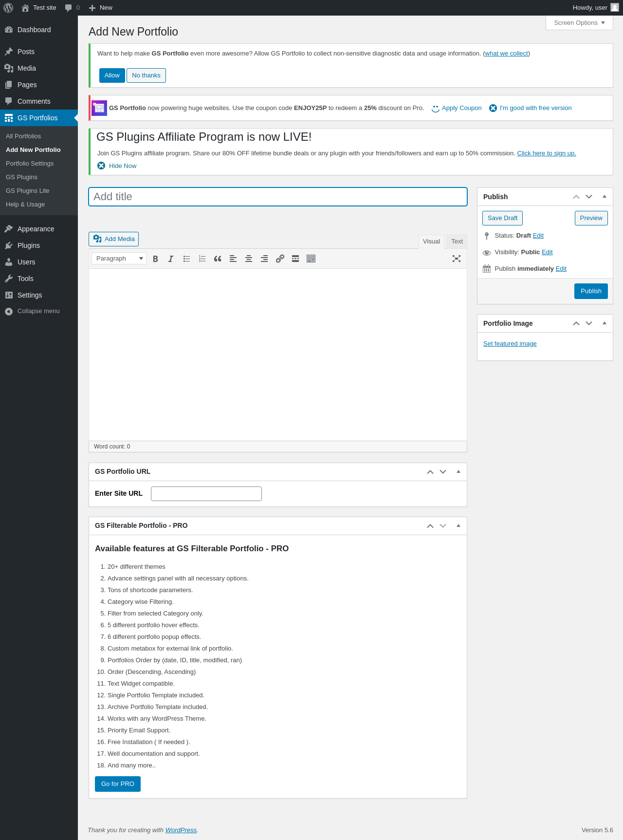This screenshot has width=623, height=840.
Task: Click the GS Portfolio purple plugin icon
Action: point(99,108)
